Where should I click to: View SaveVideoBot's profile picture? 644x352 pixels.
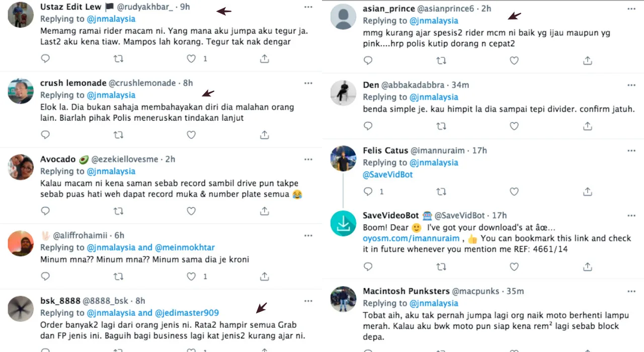point(343,224)
